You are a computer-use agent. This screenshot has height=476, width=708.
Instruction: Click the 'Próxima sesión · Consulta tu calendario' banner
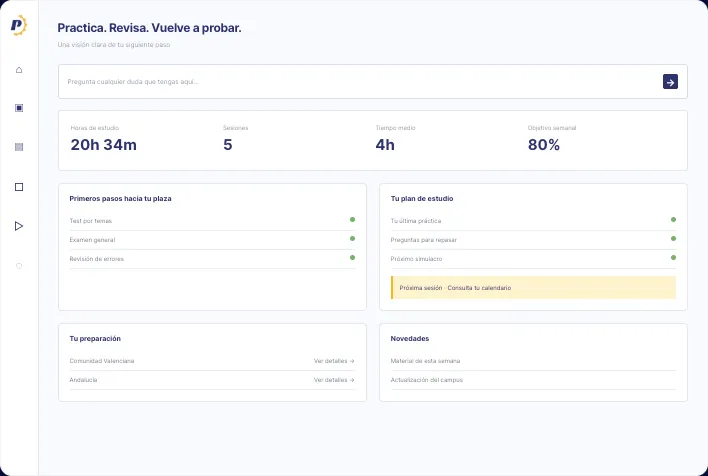(x=533, y=288)
